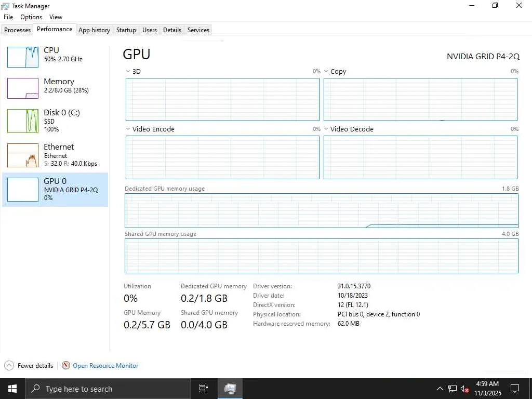This screenshot has height=399, width=532.
Task: Click the Resource Monitor gauge icon
Action: (x=66, y=365)
